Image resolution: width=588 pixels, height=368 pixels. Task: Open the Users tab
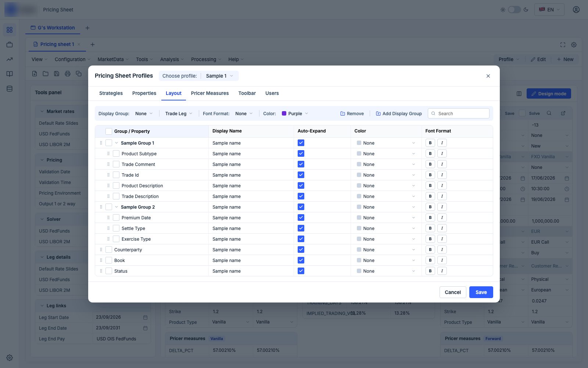coord(272,93)
